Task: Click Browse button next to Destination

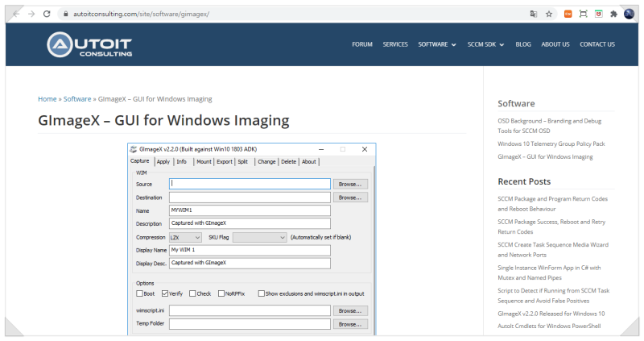Action: pos(350,198)
